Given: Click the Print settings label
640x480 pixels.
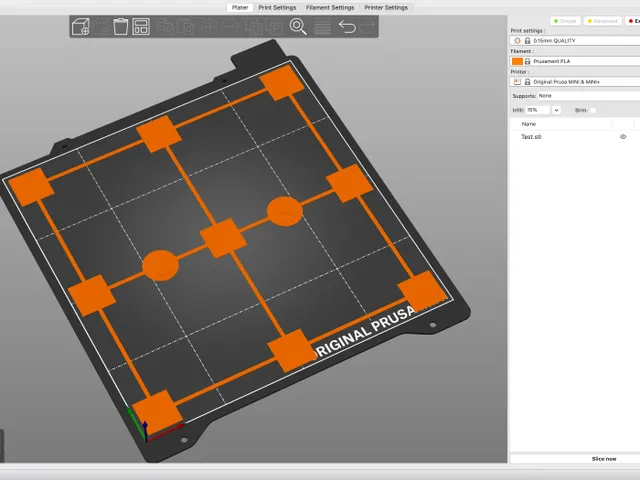Looking at the screenshot, I should (x=528, y=31).
